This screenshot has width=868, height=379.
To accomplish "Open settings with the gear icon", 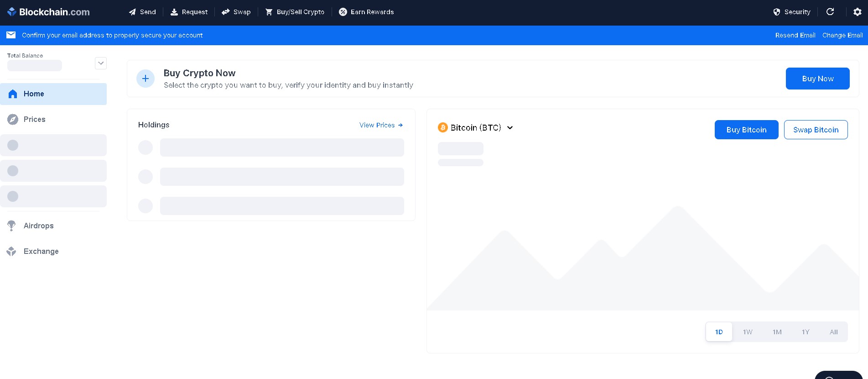I will click(858, 12).
